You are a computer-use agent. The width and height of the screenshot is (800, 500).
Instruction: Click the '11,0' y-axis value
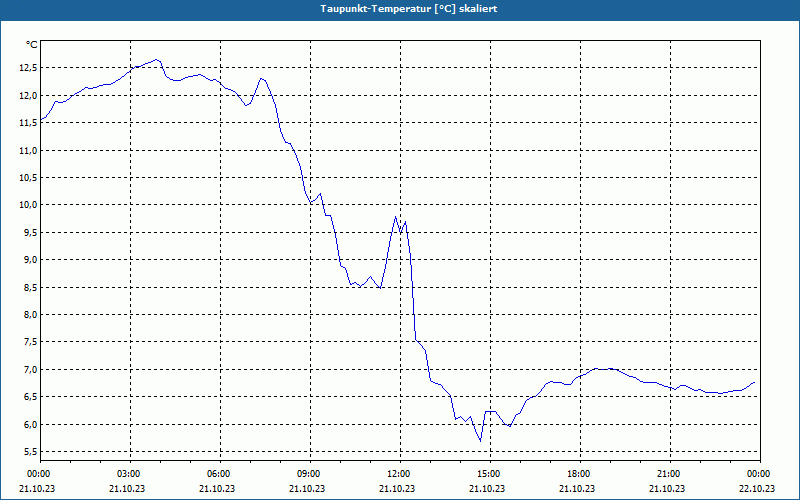pyautogui.click(x=29, y=151)
